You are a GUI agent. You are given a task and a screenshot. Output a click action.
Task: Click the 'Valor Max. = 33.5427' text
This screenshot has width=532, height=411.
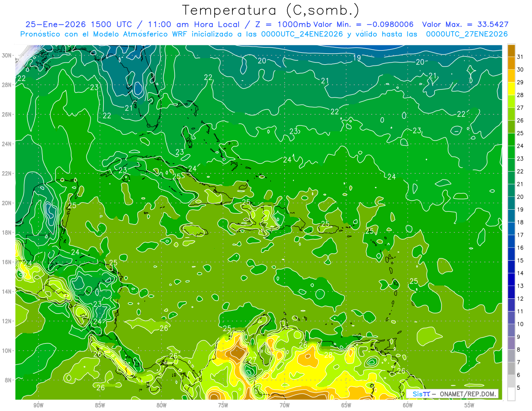tap(465, 24)
